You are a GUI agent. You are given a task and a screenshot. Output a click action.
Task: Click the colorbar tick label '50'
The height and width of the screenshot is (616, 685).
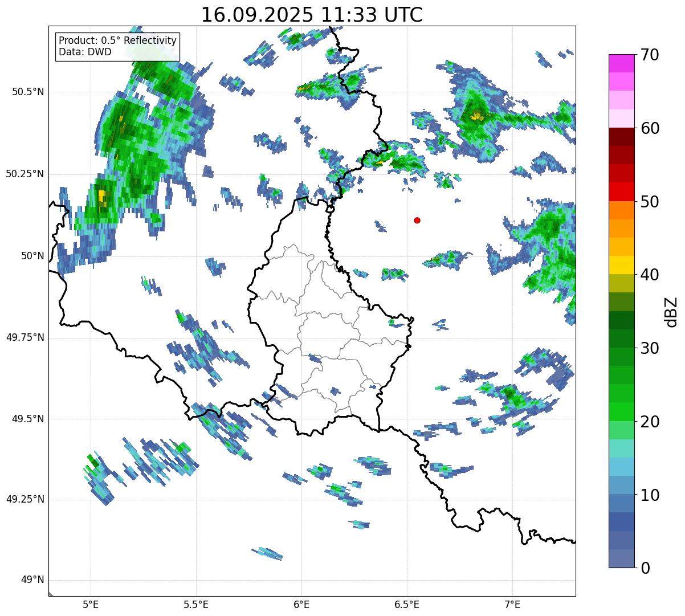pyautogui.click(x=649, y=202)
